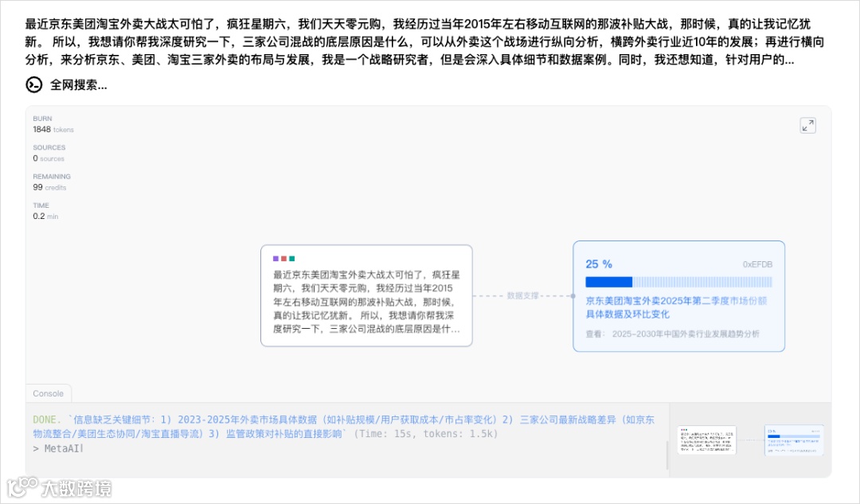Expand the research canvas to fullscreen
Image resolution: width=860 pixels, height=504 pixels.
pyautogui.click(x=807, y=126)
